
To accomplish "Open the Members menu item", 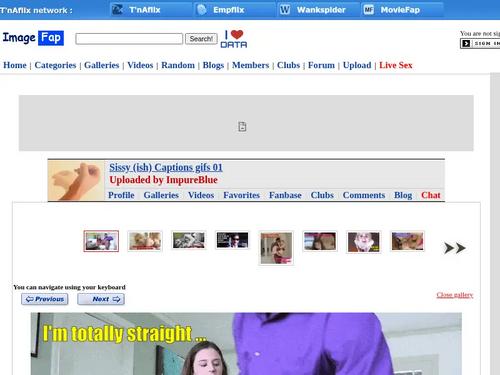I will coord(251,65).
